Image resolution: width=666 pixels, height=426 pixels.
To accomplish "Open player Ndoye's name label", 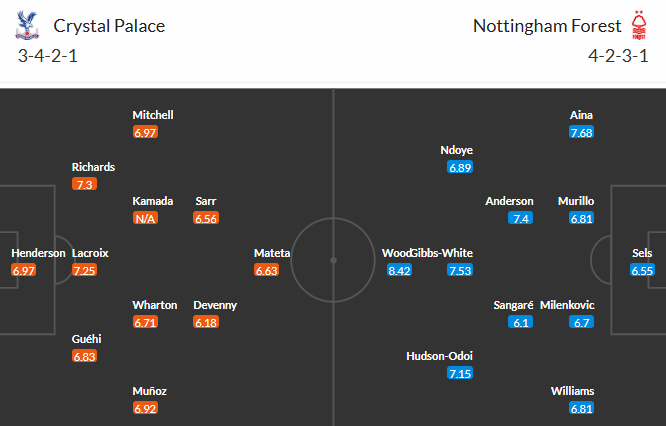I will point(457,150).
